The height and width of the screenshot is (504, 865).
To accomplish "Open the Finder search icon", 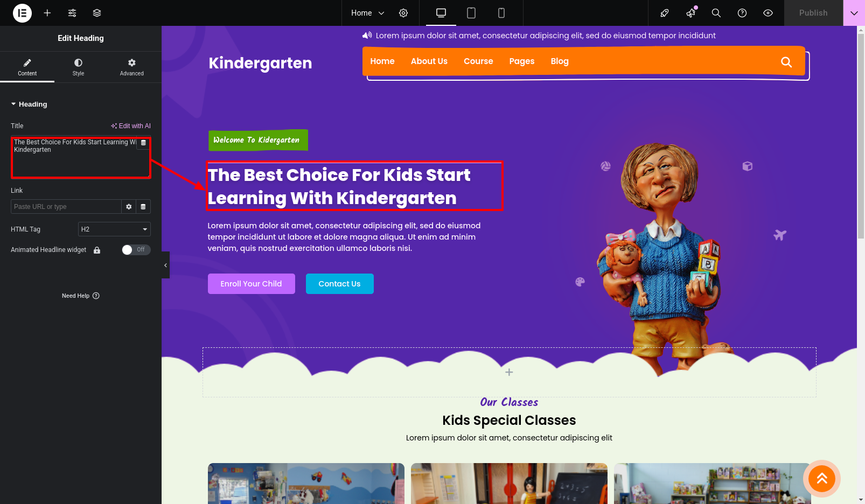I will click(x=716, y=13).
